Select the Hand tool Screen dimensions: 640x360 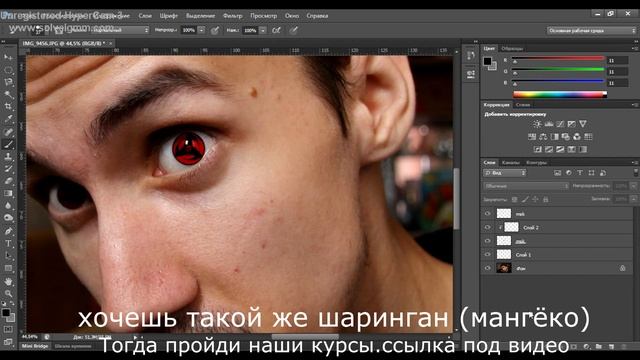(x=8, y=281)
